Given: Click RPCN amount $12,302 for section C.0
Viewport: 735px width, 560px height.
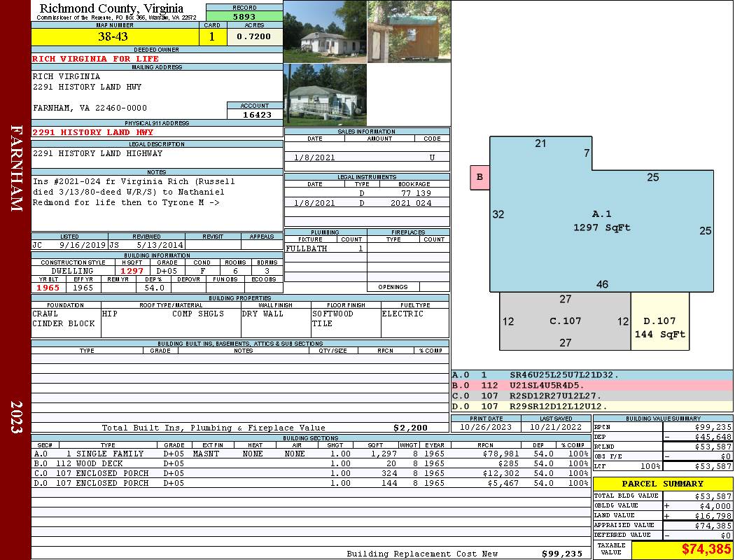Looking at the screenshot, I should click(500, 473).
